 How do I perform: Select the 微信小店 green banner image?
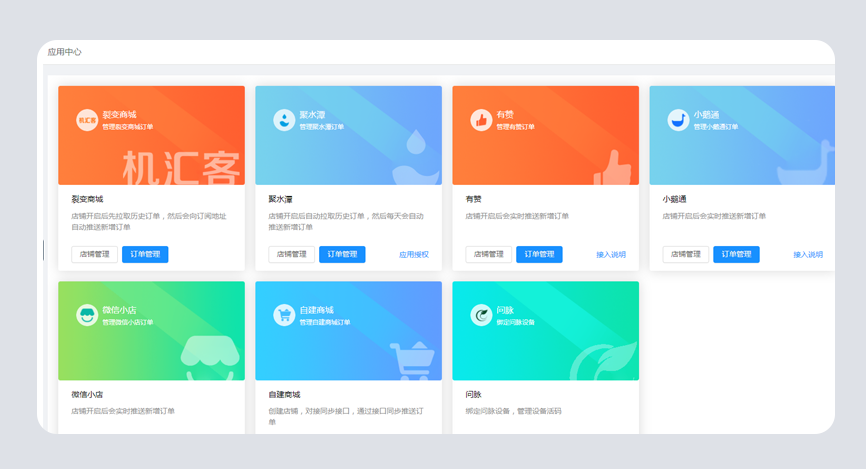[151, 331]
